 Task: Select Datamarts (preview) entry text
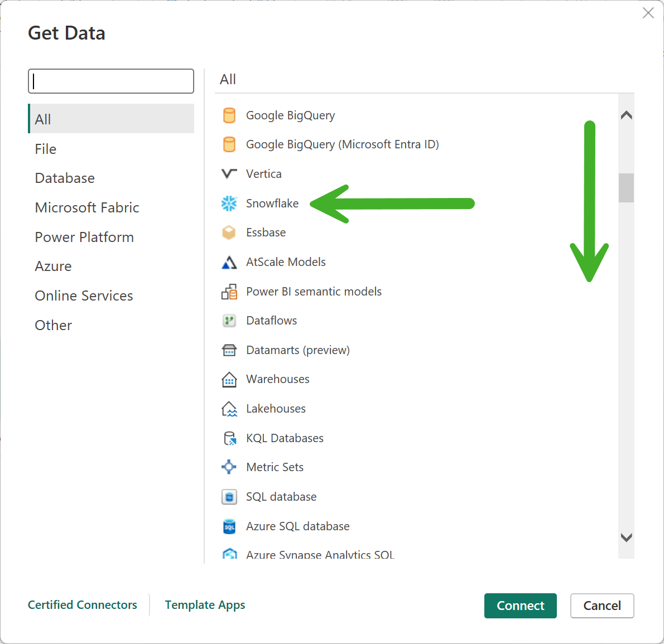click(x=298, y=350)
